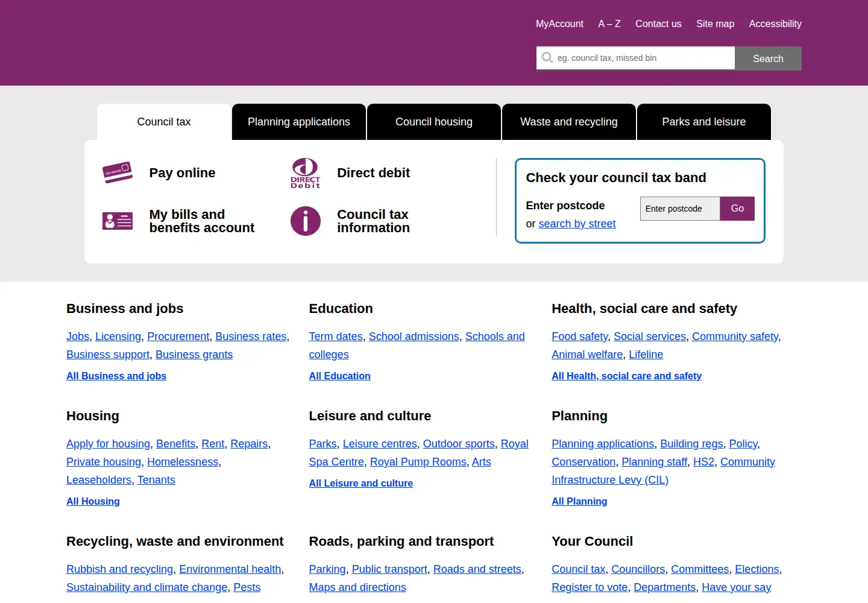Viewport: 868px width, 603px height.
Task: Open the All Education link
Action: [339, 376]
